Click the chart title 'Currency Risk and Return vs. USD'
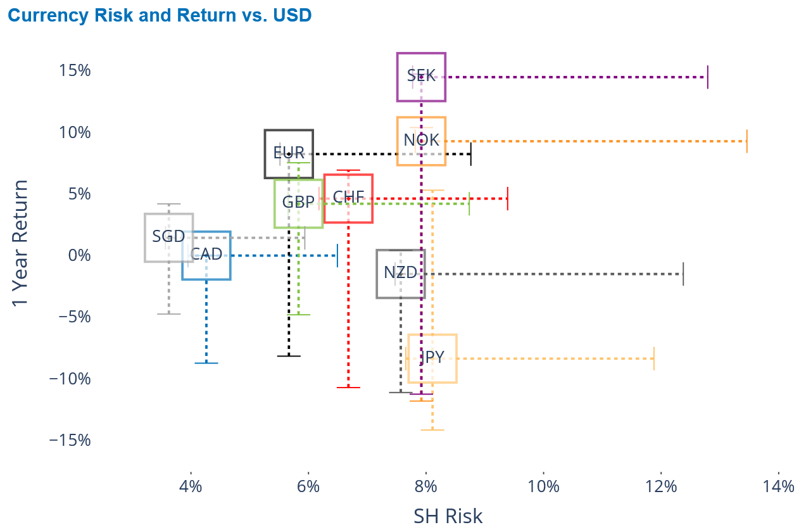The width and height of the screenshot is (806, 532). pos(160,15)
